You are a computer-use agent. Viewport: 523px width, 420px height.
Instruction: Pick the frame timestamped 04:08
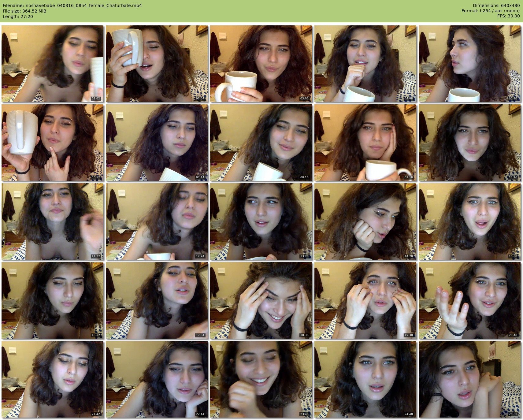[365, 64]
